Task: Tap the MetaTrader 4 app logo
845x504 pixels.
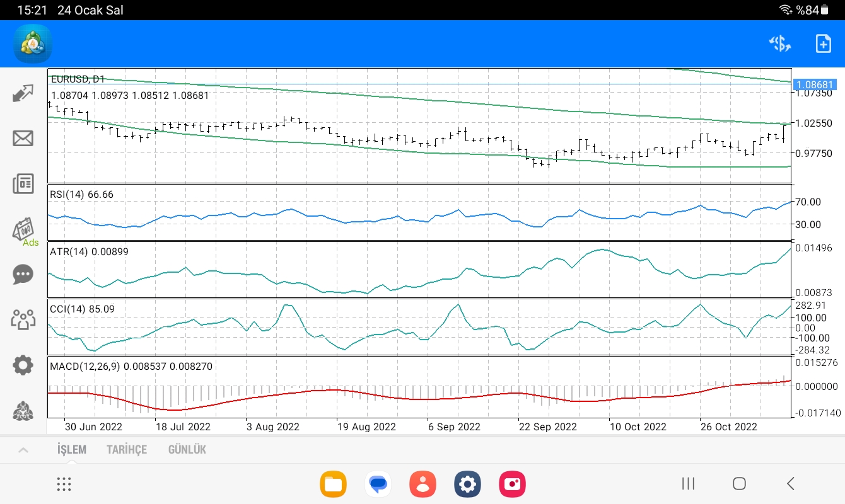Action: click(33, 43)
